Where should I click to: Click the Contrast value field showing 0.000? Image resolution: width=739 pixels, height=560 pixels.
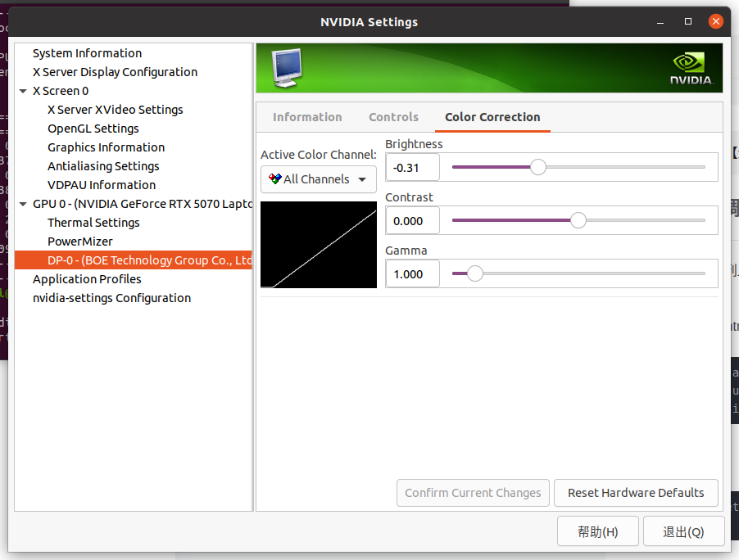(413, 221)
